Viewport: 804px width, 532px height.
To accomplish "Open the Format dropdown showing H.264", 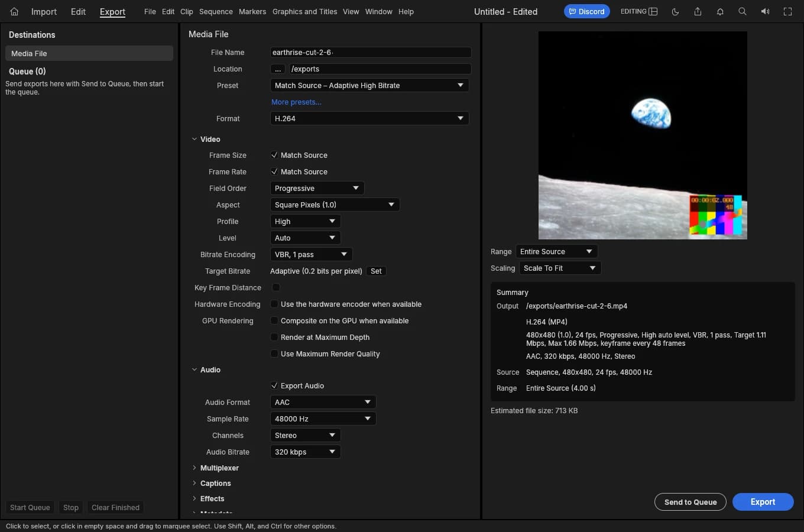I will point(369,118).
